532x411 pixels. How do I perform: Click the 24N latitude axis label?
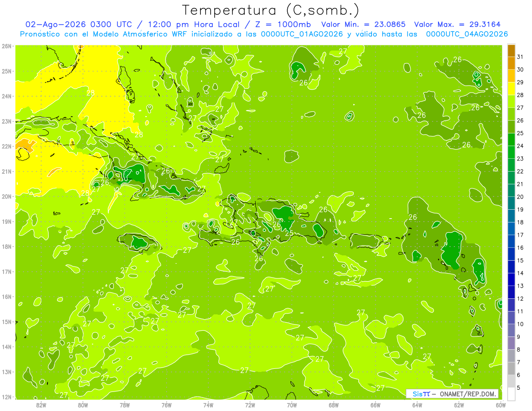click(x=7, y=96)
